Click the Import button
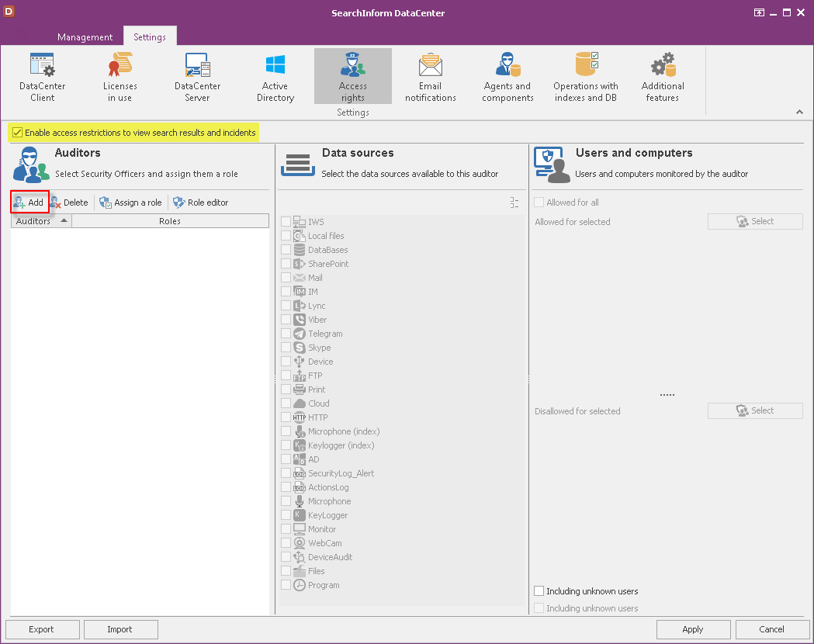 click(x=120, y=629)
